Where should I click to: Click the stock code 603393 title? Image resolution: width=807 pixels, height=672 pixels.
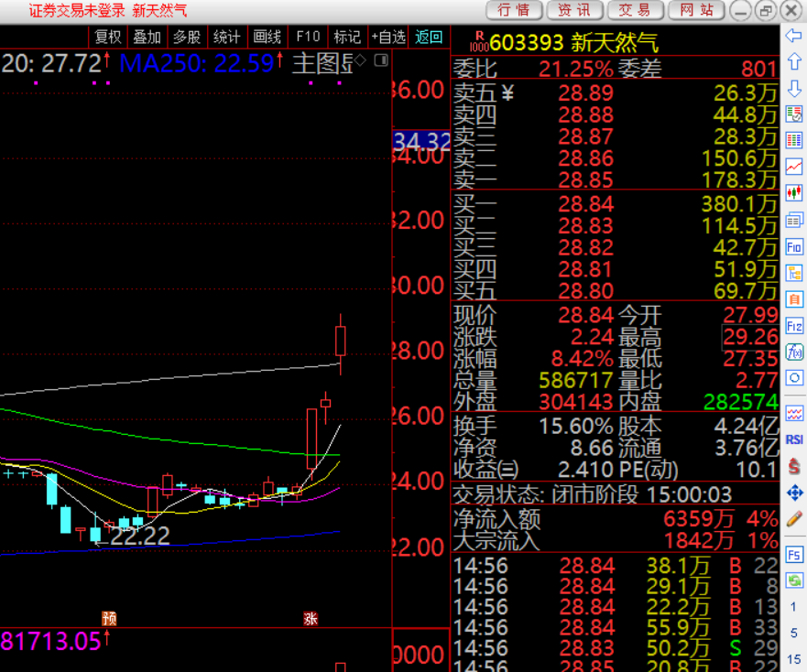pyautogui.click(x=526, y=43)
